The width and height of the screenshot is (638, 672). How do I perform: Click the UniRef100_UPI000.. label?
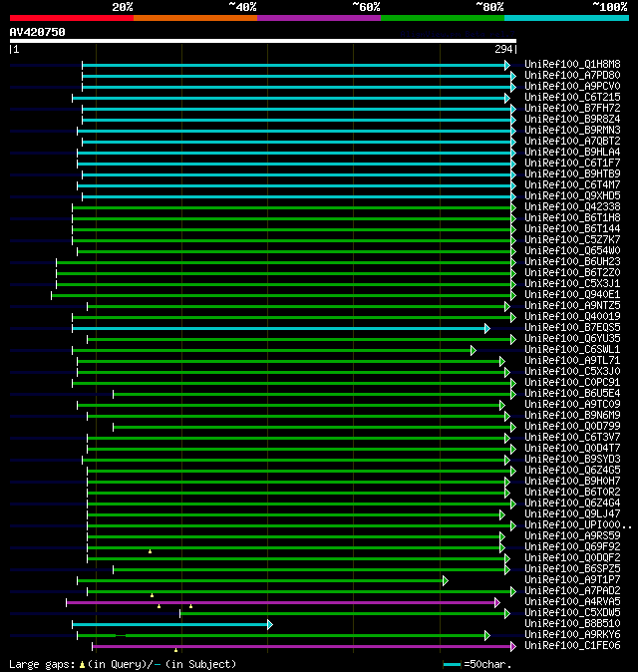[x=578, y=525]
